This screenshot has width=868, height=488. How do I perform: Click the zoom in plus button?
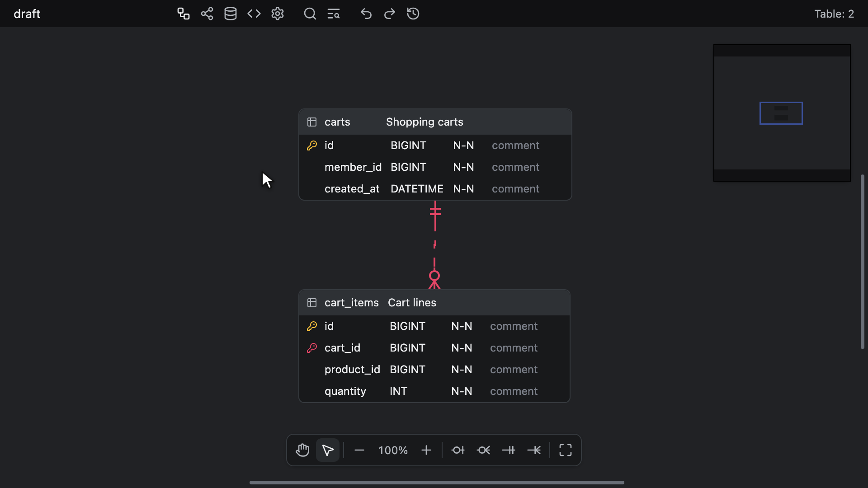coord(426,450)
